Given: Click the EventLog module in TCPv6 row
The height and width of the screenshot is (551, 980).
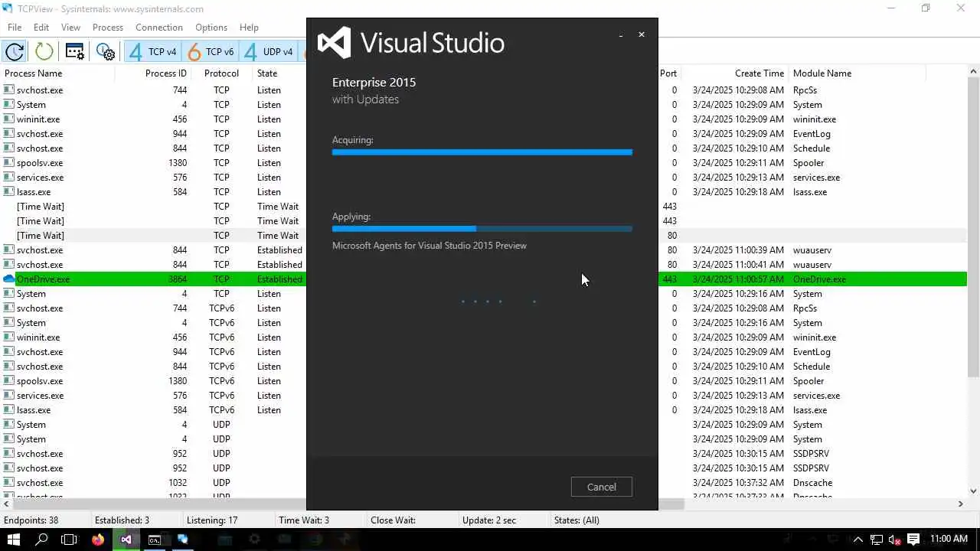Looking at the screenshot, I should click(x=812, y=352).
